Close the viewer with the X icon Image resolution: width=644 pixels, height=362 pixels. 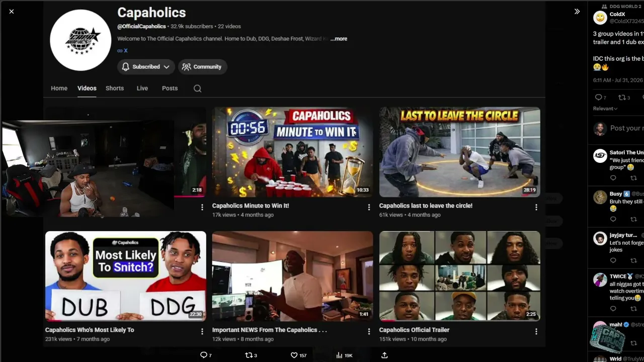[x=12, y=11]
